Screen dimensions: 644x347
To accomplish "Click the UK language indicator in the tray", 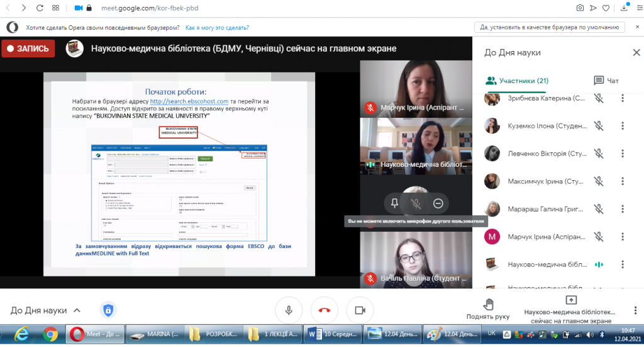I will 491,333.
